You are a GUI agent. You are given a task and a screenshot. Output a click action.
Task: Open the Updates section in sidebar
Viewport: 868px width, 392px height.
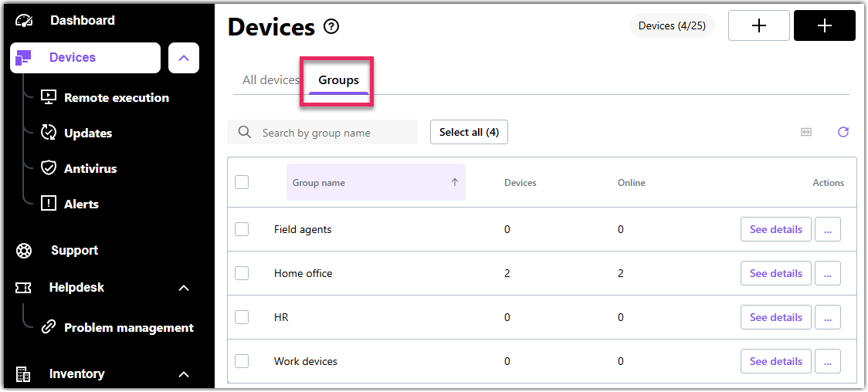tap(87, 133)
